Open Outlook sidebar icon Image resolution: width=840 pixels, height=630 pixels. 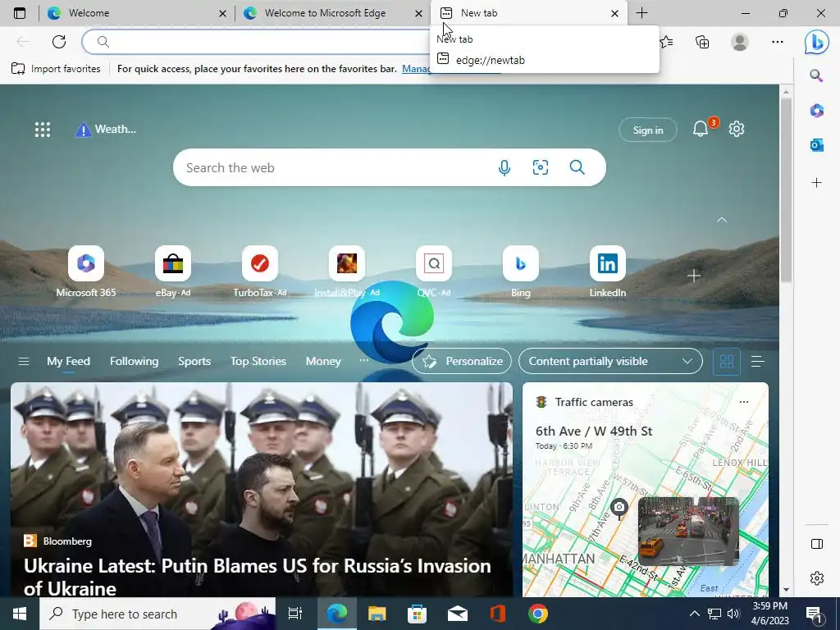tap(816, 144)
